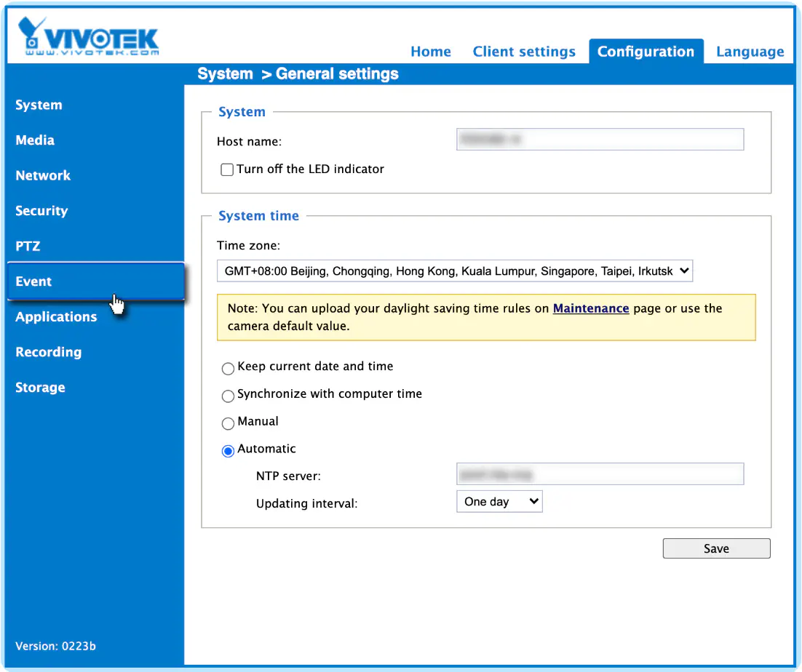
Task: Click the Host name input field
Action: coord(600,140)
